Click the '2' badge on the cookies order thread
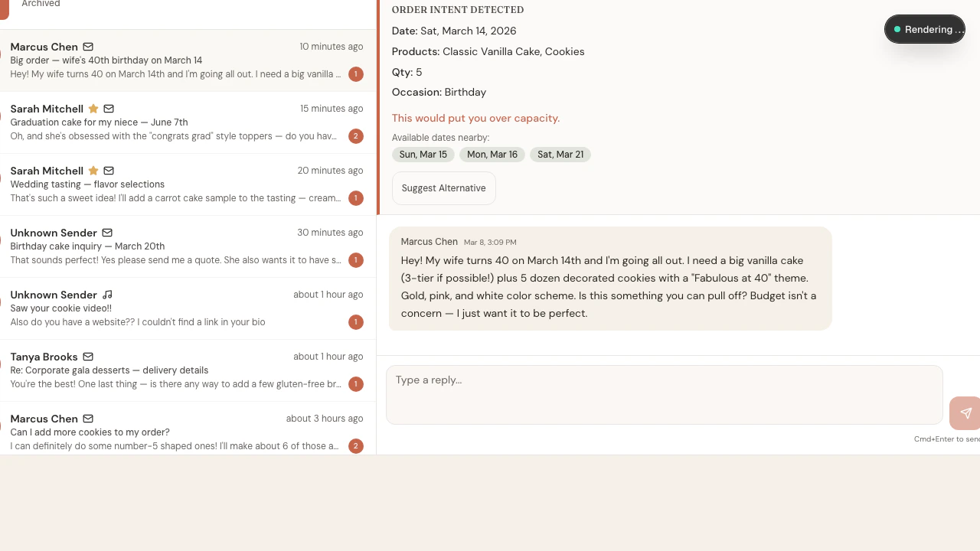 click(x=355, y=446)
